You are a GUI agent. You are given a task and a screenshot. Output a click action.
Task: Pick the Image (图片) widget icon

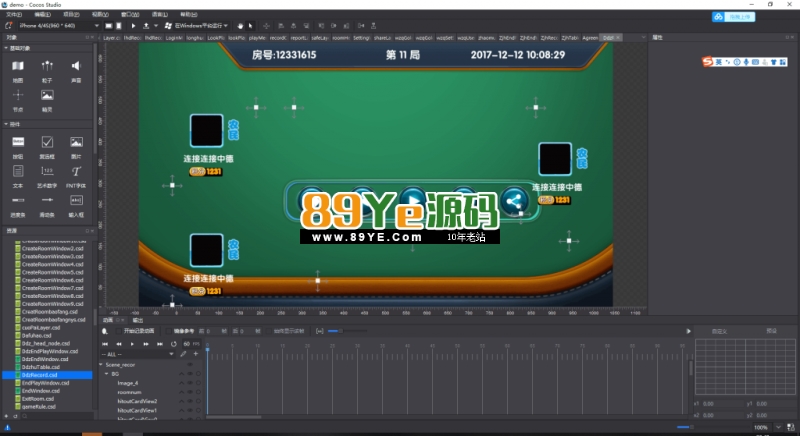coord(76,142)
